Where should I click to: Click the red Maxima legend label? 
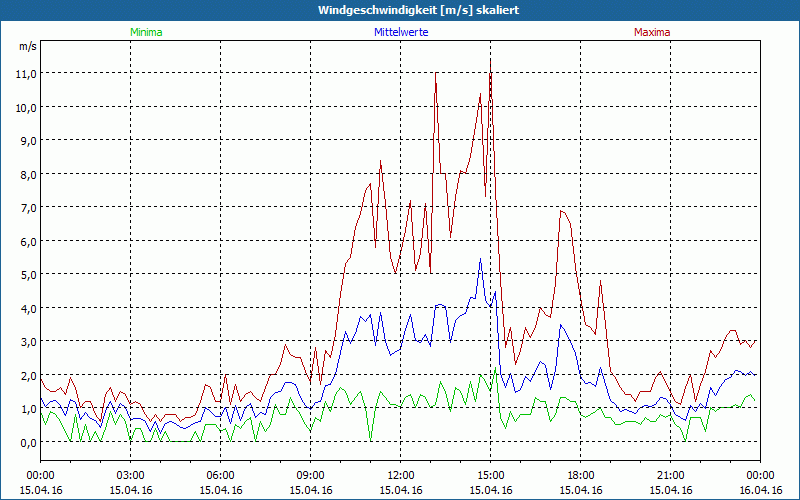[x=652, y=32]
